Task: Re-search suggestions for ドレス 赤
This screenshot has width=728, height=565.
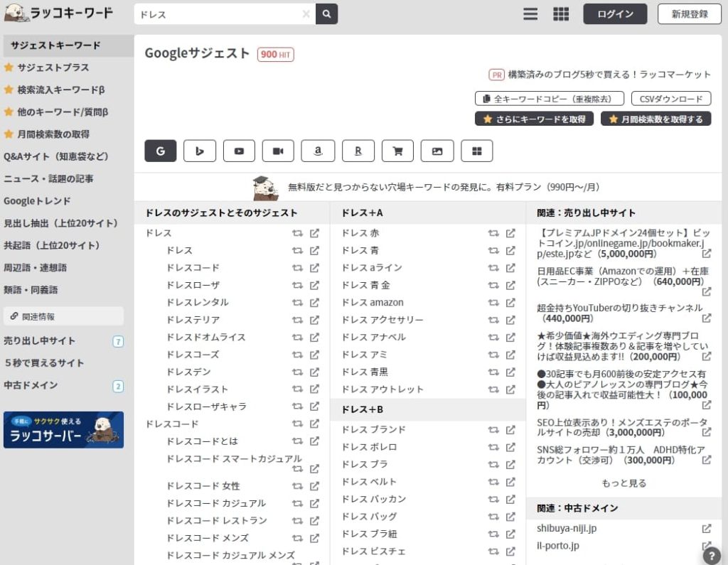Action: [493, 233]
